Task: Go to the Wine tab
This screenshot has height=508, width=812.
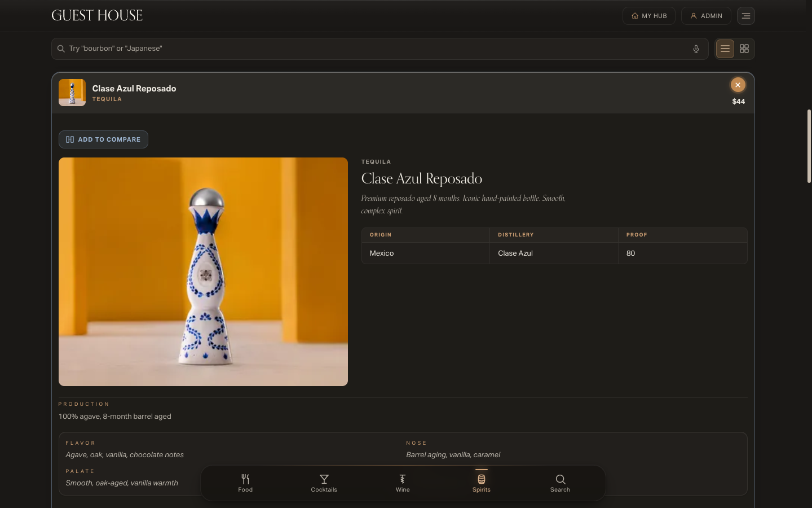Action: tap(403, 483)
